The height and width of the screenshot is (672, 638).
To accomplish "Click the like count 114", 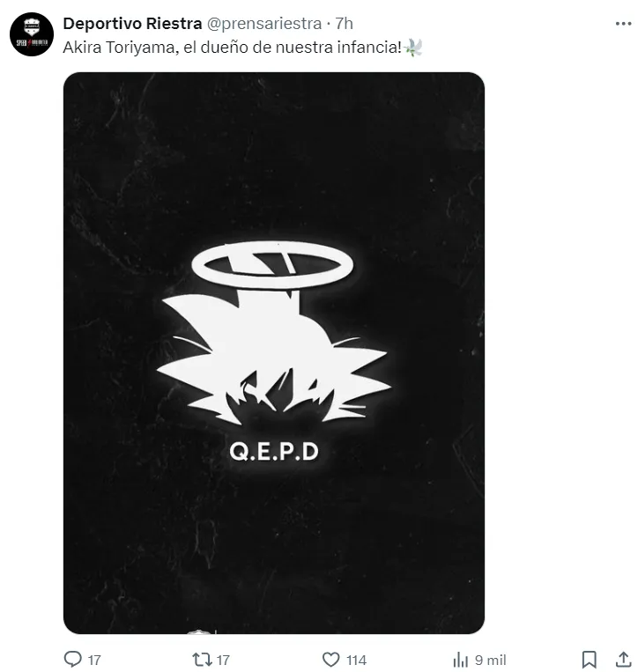I will tap(356, 660).
